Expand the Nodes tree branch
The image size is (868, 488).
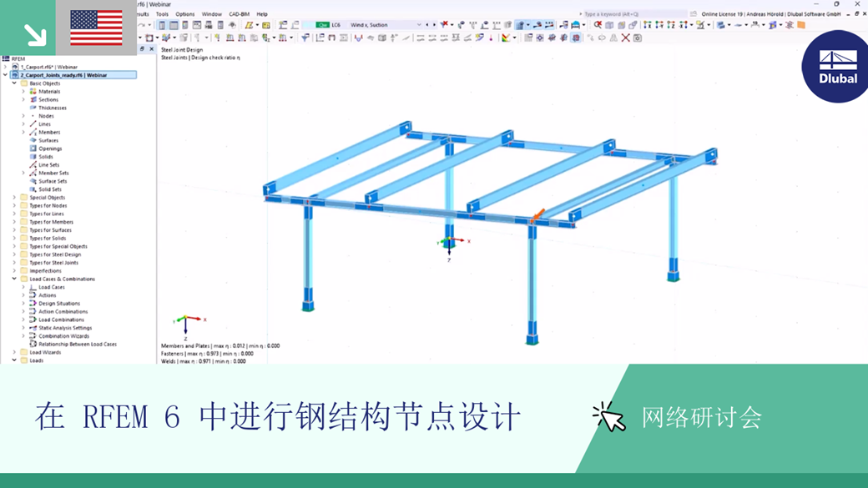(x=23, y=116)
